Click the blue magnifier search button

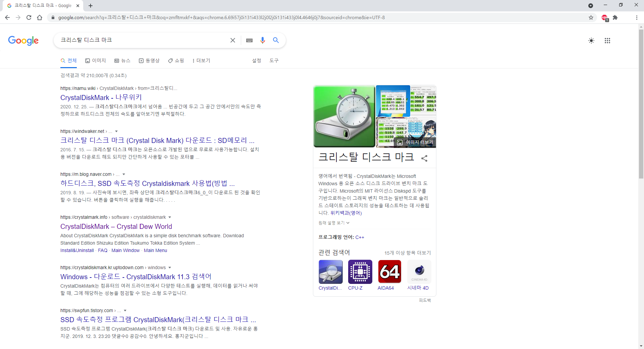[x=276, y=40]
